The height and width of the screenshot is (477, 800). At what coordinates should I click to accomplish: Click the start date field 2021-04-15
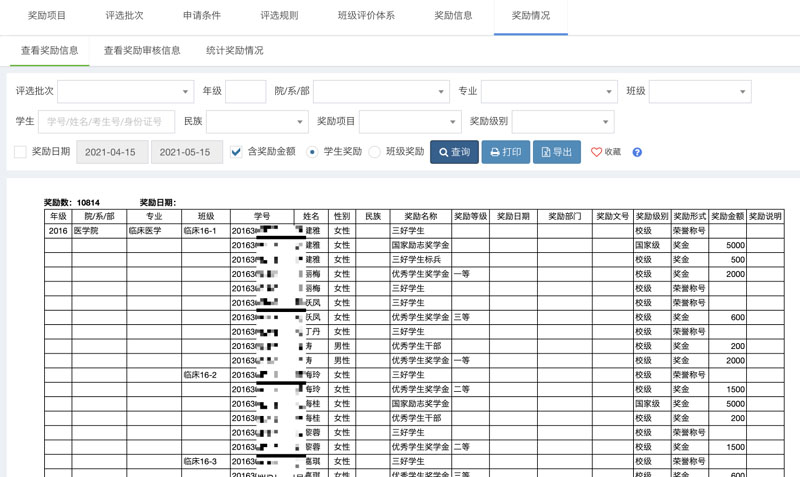coord(111,152)
